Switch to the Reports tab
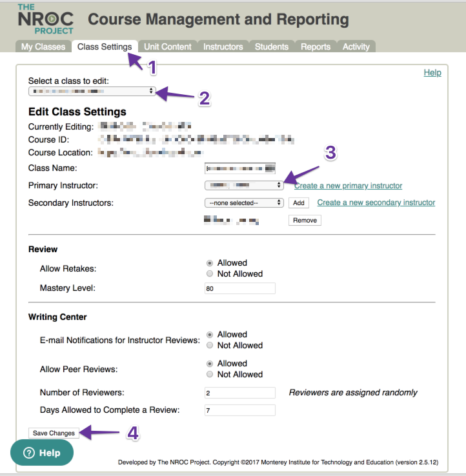This screenshot has height=476, width=466. click(316, 46)
